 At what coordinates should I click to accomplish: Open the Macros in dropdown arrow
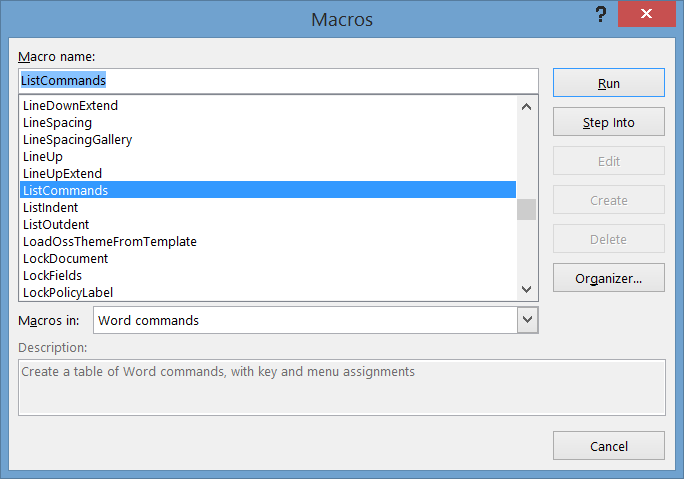click(527, 320)
